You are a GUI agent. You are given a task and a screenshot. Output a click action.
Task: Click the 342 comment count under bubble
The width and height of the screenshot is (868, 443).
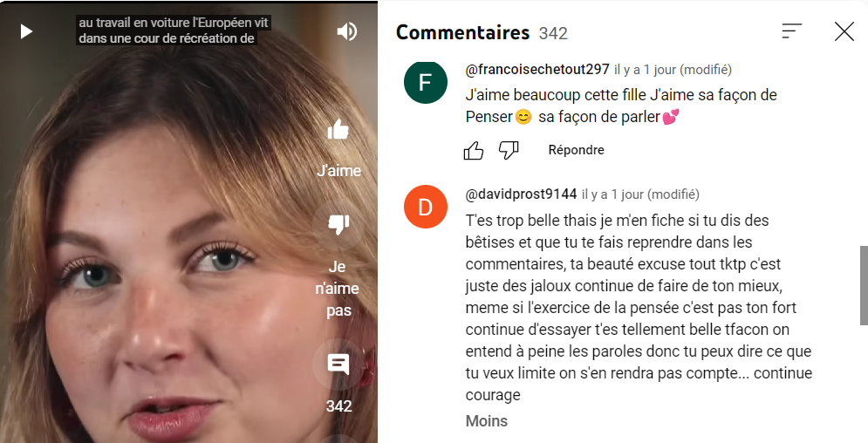[x=338, y=406]
